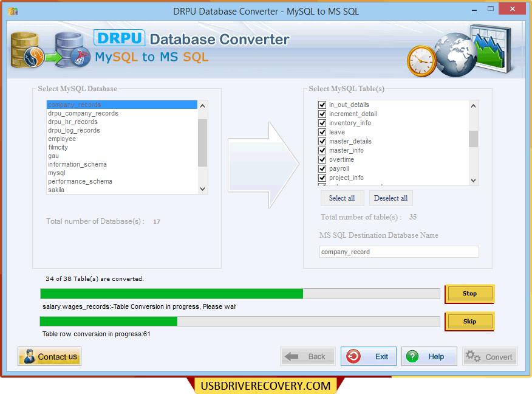Close the converter window
The height and width of the screenshot is (394, 532).
pyautogui.click(x=513, y=9)
